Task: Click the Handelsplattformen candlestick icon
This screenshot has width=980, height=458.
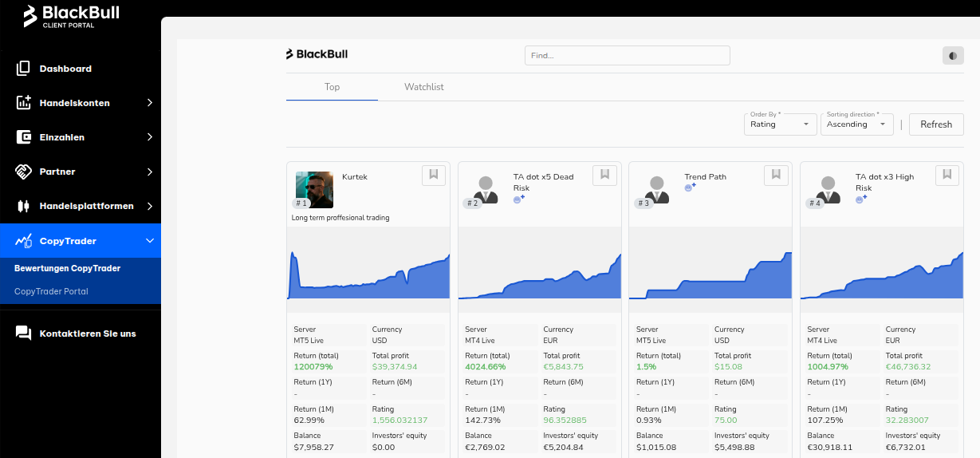Action: (x=23, y=206)
